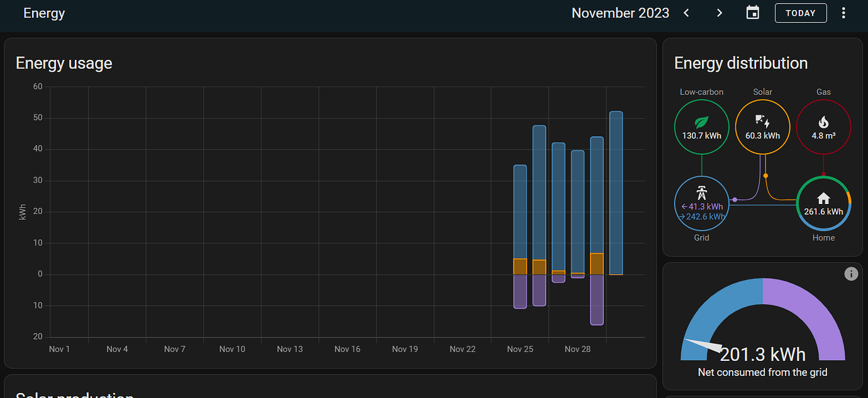Click the Nov 16 axis label
Image resolution: width=868 pixels, height=398 pixels.
click(x=347, y=349)
